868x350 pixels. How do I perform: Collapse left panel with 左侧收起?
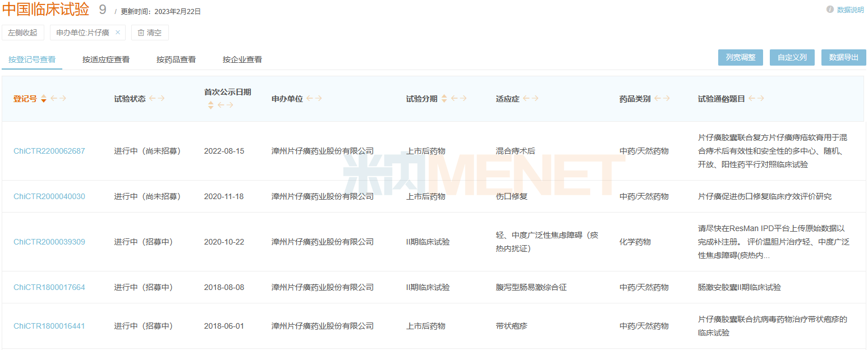(x=22, y=33)
